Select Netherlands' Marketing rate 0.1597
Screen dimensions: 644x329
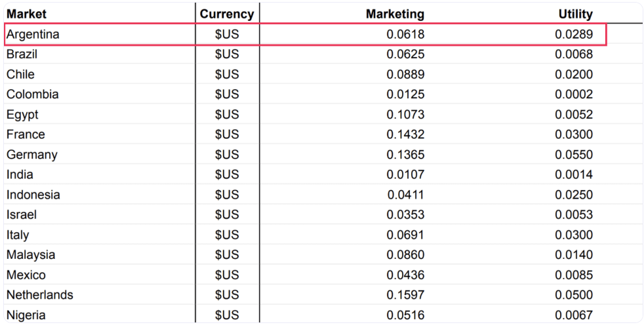pyautogui.click(x=405, y=295)
